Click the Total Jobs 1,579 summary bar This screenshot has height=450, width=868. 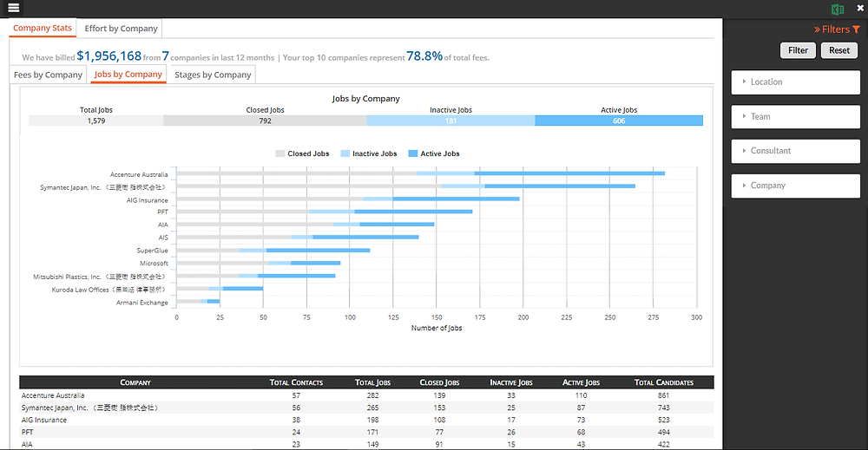96,121
